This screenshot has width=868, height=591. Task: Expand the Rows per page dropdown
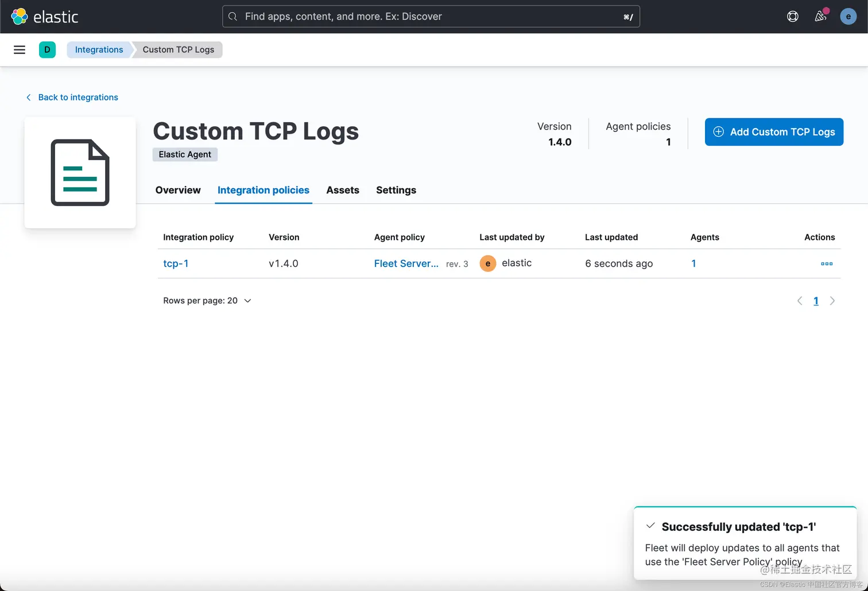pyautogui.click(x=207, y=301)
